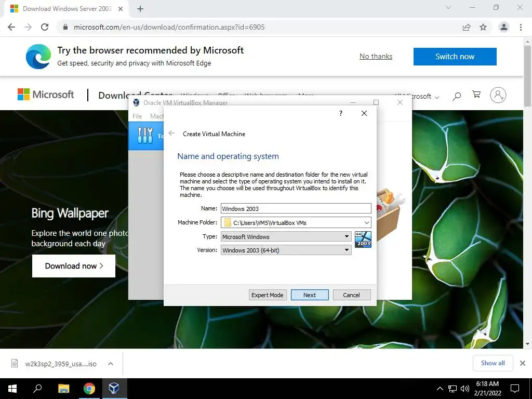Open network status in system tray
Viewport: 532px width, 399px height.
453,389
